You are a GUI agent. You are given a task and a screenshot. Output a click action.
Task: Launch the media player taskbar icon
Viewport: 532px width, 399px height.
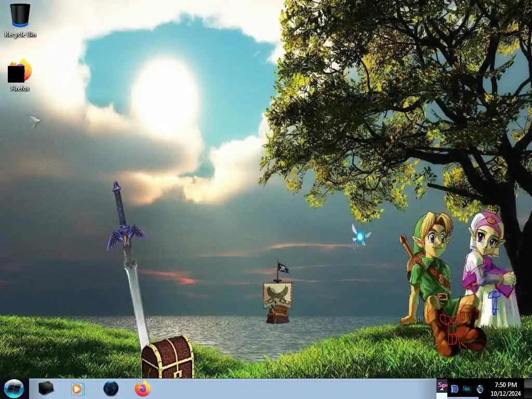(78, 389)
